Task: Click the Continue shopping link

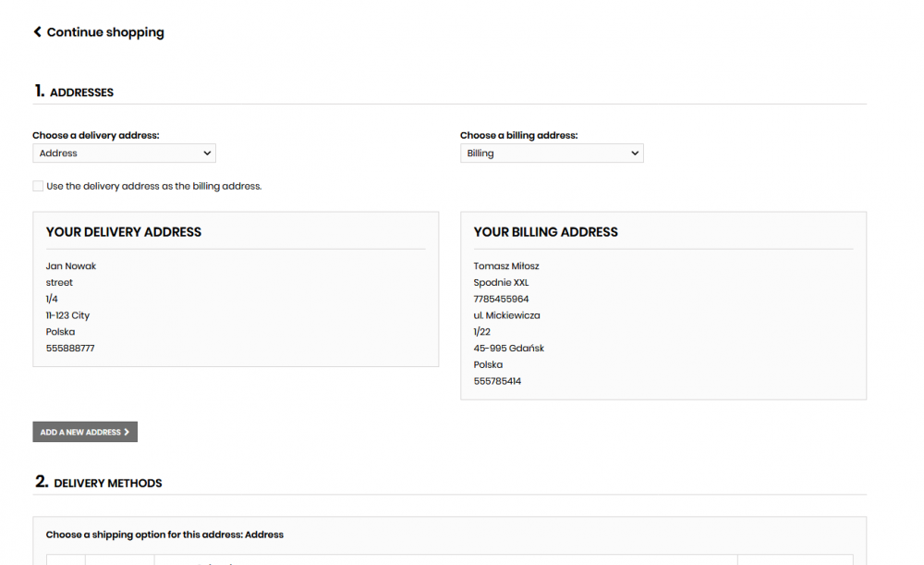Action: [104, 31]
